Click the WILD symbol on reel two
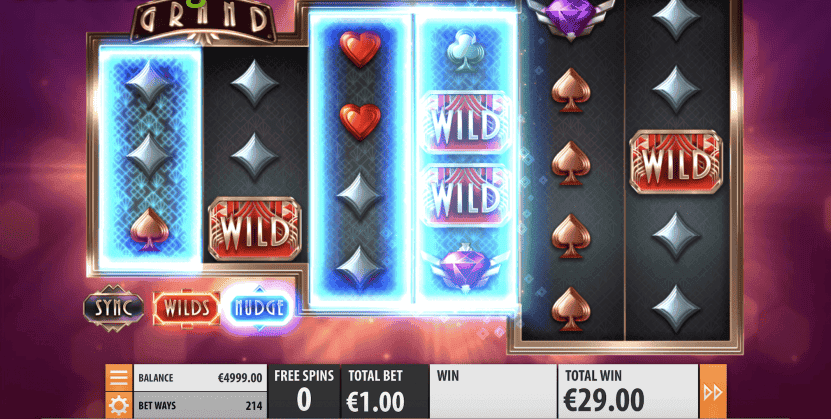The image size is (831, 419). (x=255, y=229)
